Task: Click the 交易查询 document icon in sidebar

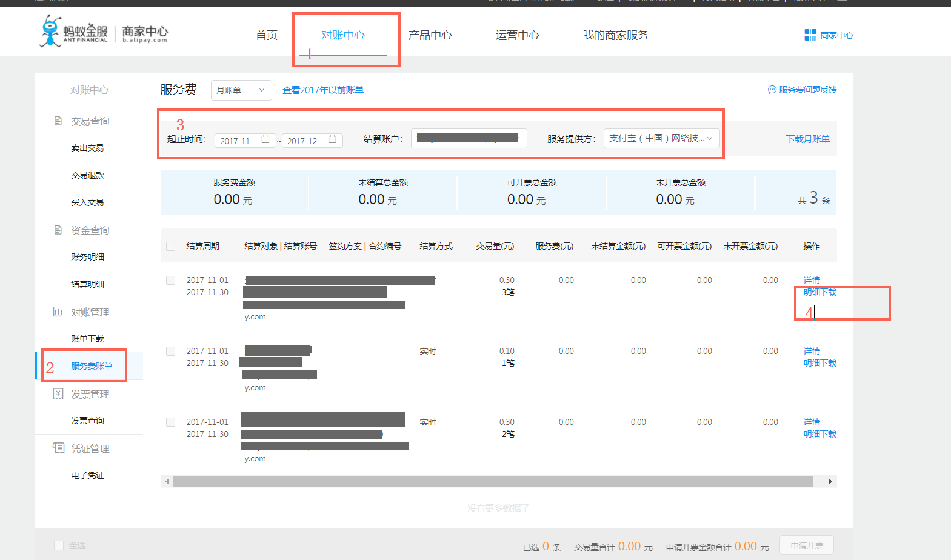Action: point(58,121)
